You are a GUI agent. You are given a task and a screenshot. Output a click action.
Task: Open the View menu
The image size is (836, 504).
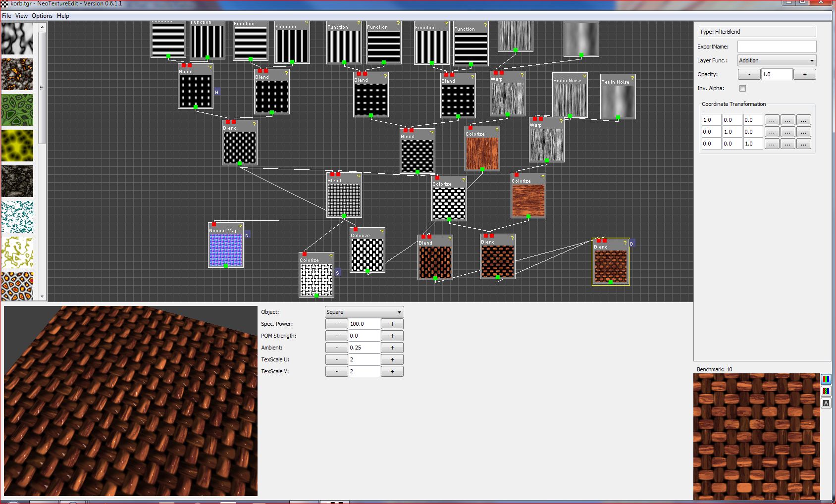21,16
